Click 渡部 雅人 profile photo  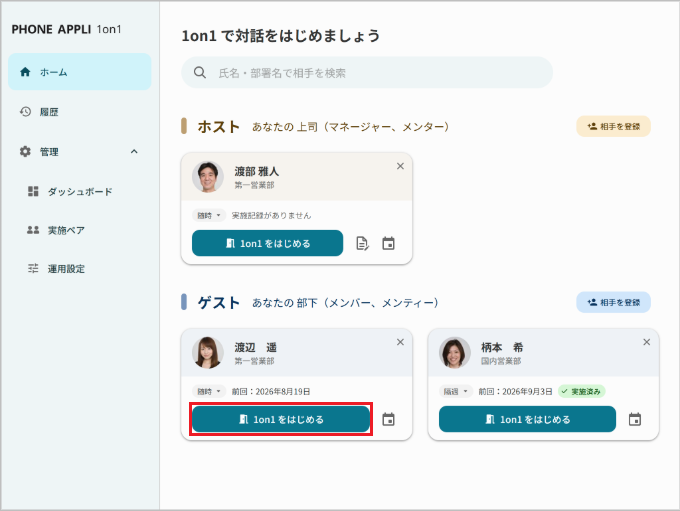208,177
